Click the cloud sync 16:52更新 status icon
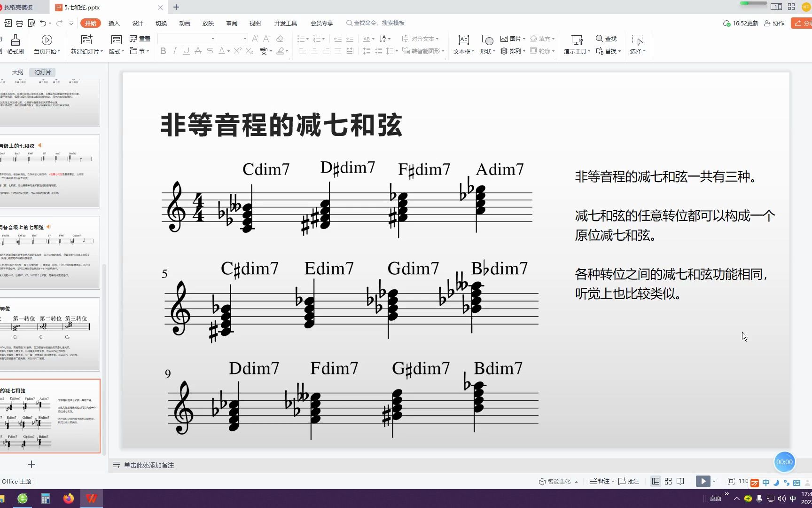Screen dimensions: 812x508 (741, 23)
